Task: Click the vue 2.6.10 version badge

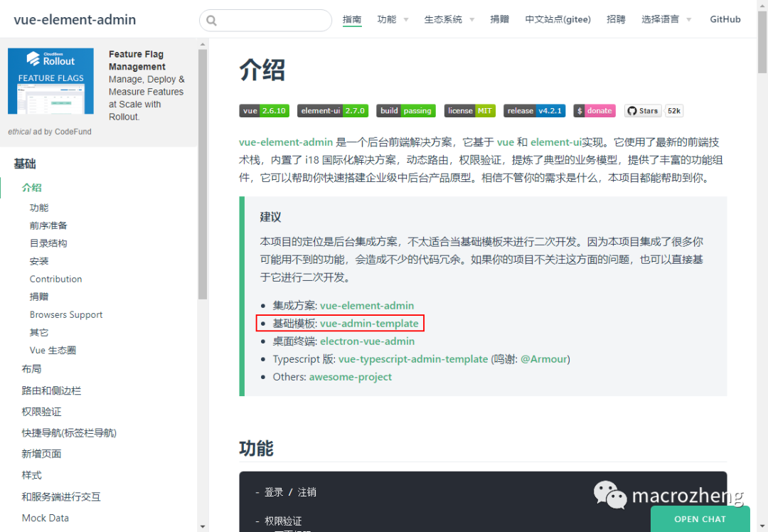Action: 264,110
